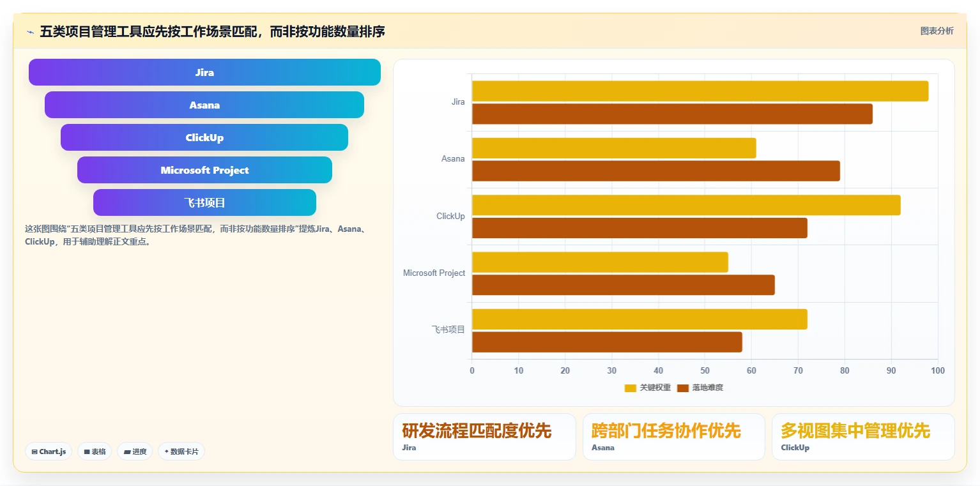Click the ClickUp subtitle in the third card

[795, 448]
